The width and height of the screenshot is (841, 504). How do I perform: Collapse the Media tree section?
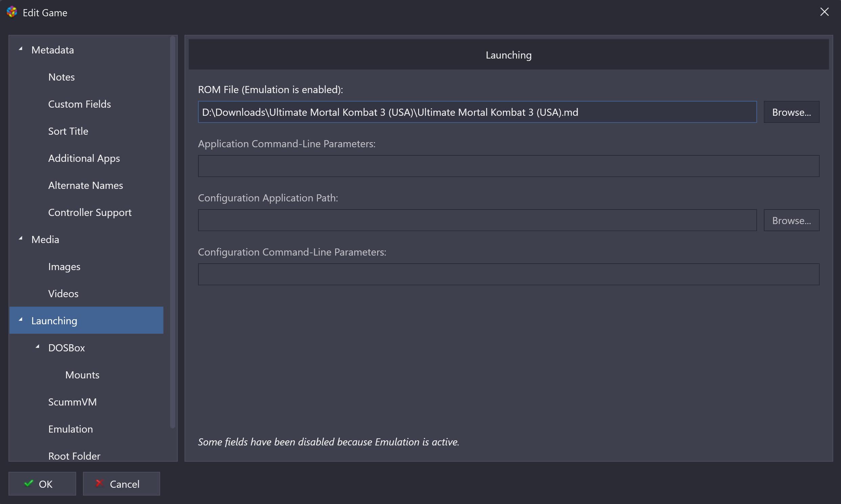point(21,238)
